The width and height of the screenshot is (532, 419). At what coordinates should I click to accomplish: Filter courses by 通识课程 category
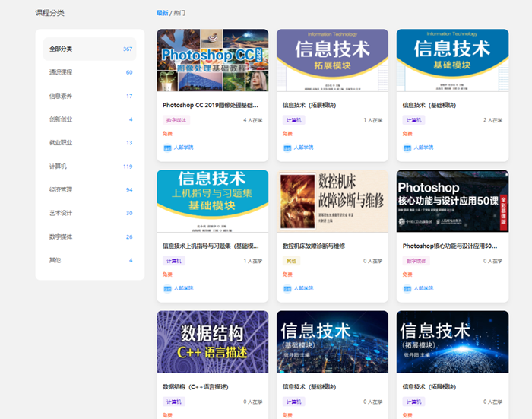coord(90,72)
